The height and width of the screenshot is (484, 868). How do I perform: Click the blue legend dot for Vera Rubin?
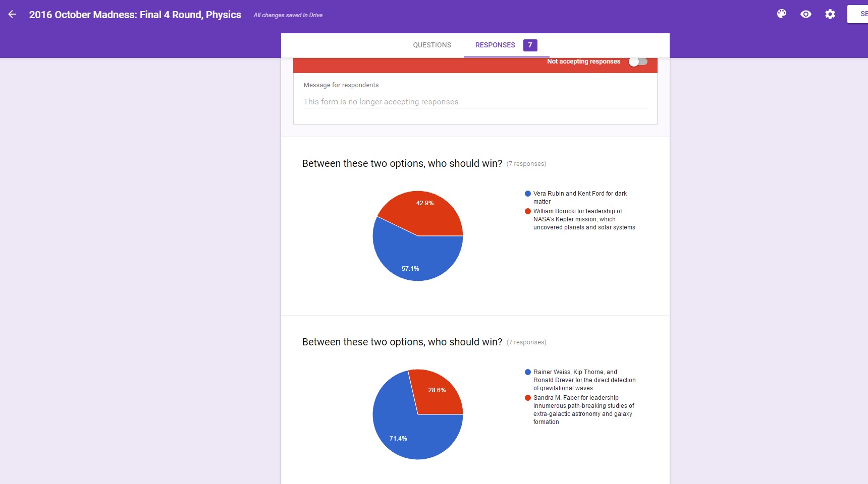click(x=528, y=194)
